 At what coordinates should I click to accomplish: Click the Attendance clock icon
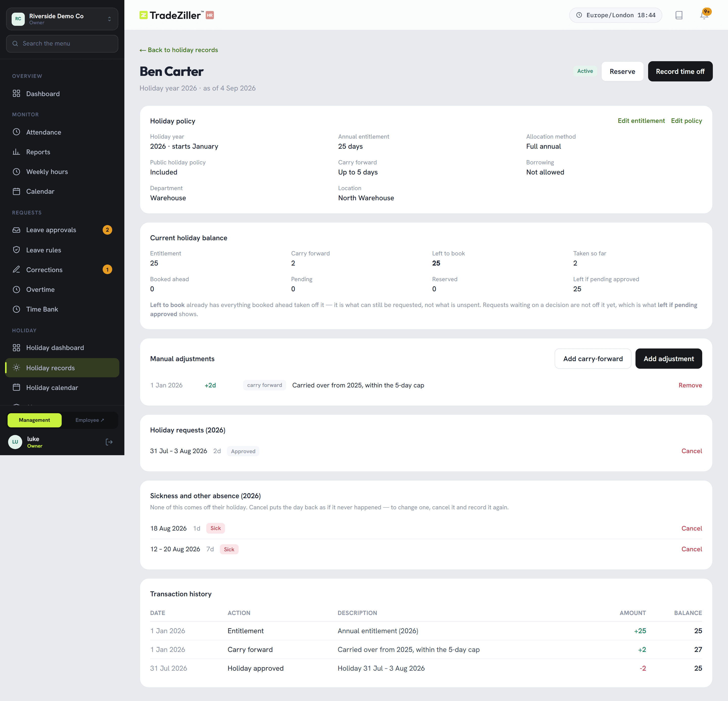point(16,132)
